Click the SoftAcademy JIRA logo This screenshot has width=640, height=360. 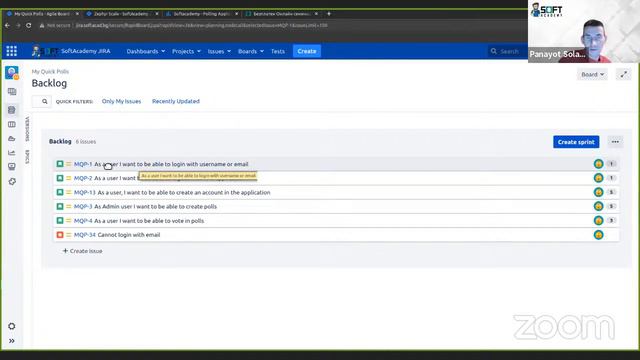coord(71,51)
